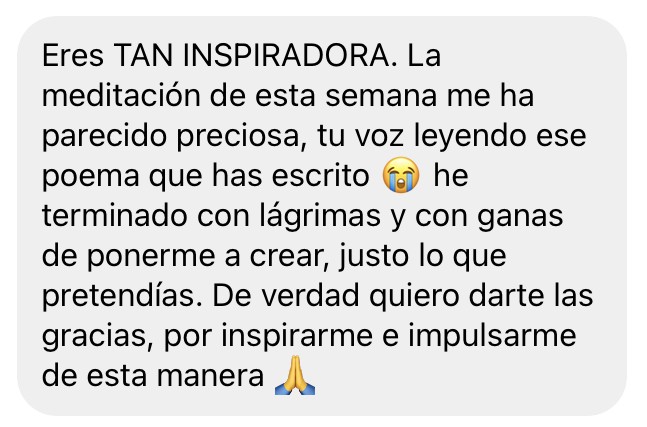Click the word gracias in the message

click(x=94, y=337)
